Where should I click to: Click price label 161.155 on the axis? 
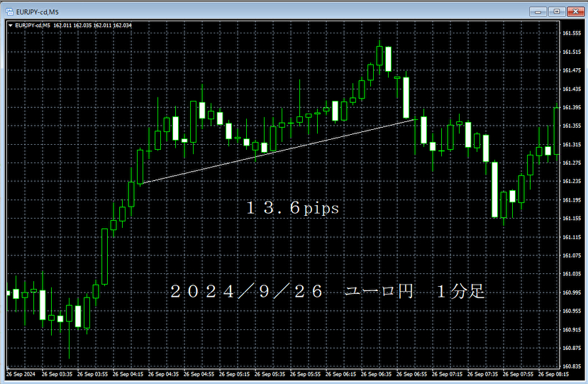(572, 219)
